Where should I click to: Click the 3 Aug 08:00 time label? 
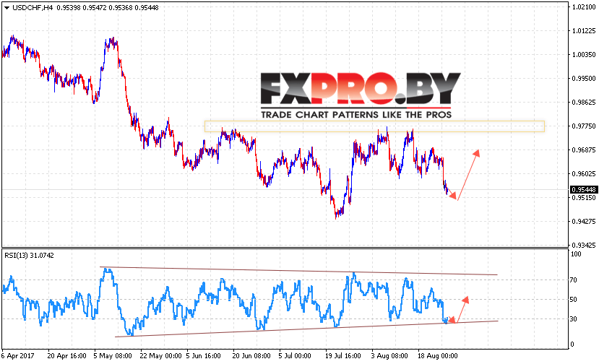(389, 356)
